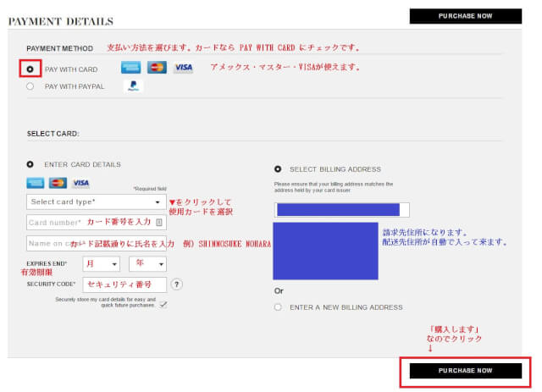Click the small icon inside Card number field
Screen dimensions: 542x392
click(158, 223)
